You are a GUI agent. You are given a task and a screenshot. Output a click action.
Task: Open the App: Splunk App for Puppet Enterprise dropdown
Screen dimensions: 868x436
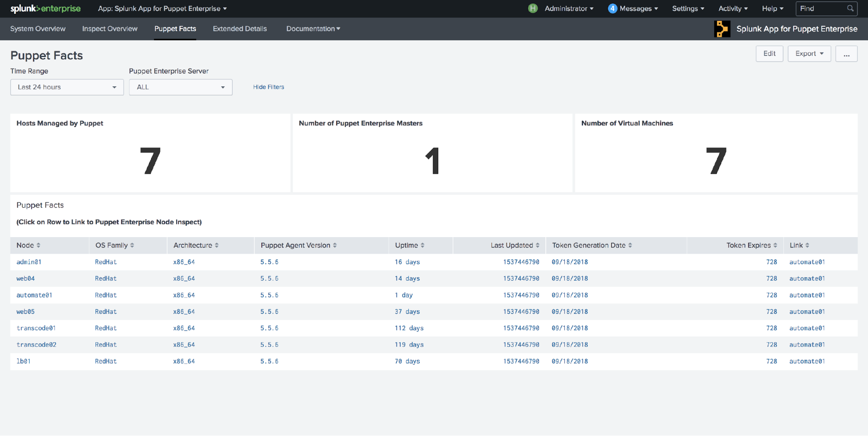(x=162, y=9)
